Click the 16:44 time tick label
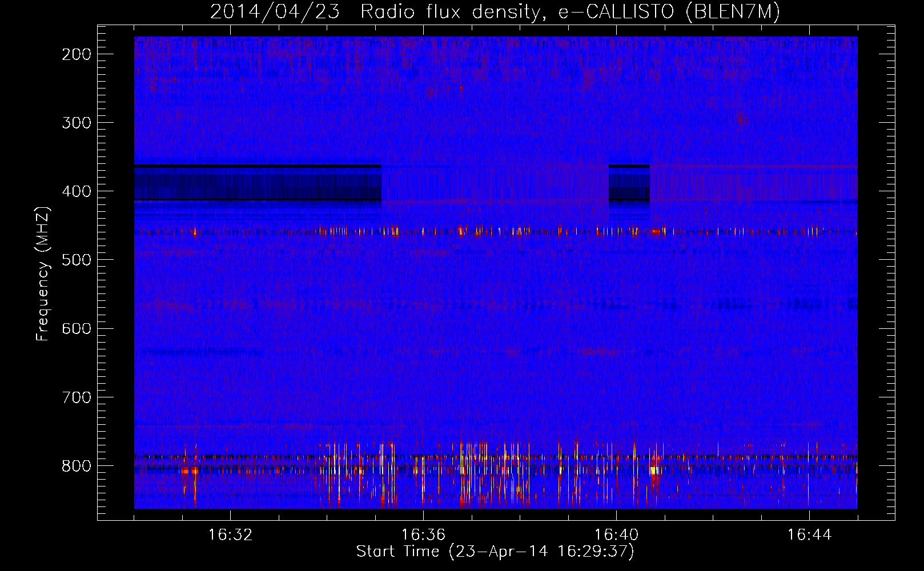The height and width of the screenshot is (571, 924). pos(810,535)
